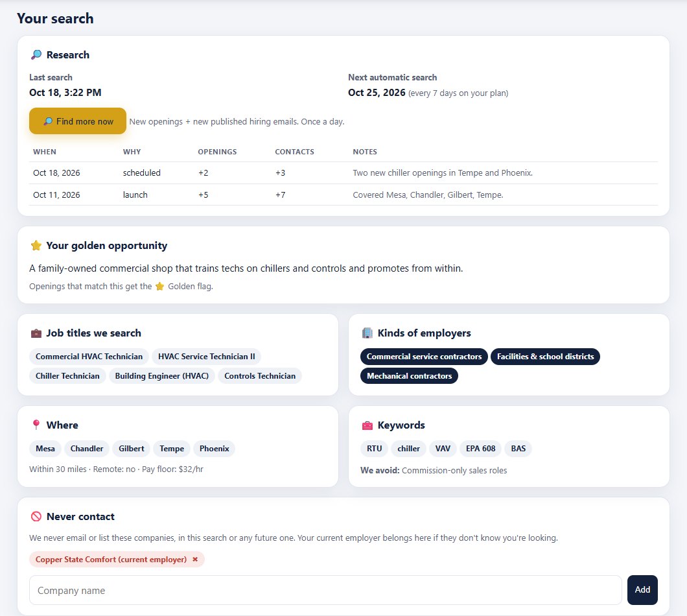Image resolution: width=687 pixels, height=616 pixels.
Task: Click the Tempe location chip
Action: click(172, 449)
